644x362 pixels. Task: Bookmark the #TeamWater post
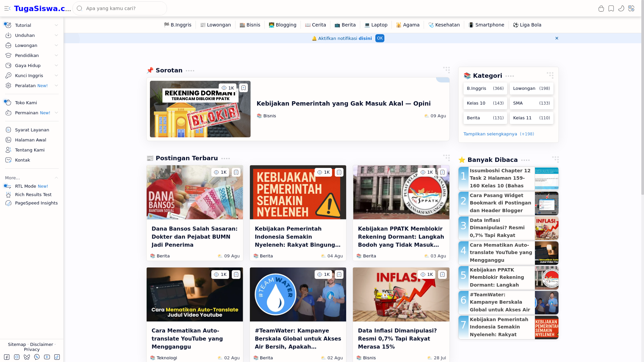pyautogui.click(x=339, y=275)
